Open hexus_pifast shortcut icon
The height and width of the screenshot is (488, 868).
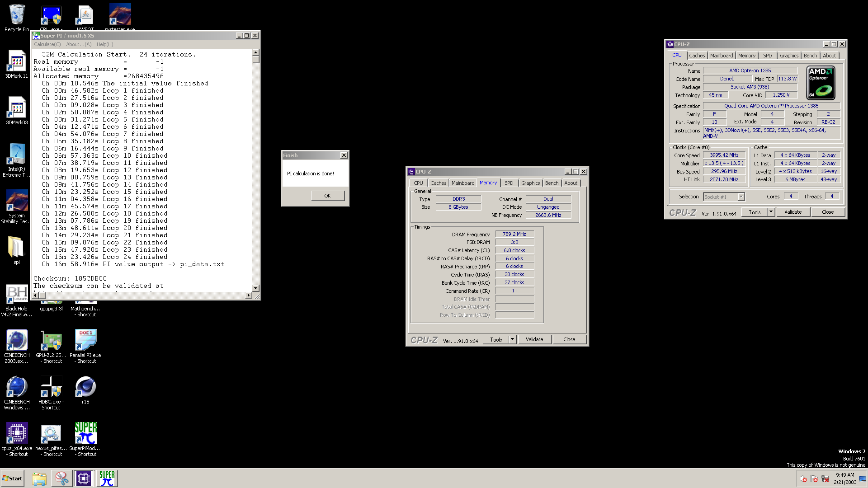(x=51, y=440)
